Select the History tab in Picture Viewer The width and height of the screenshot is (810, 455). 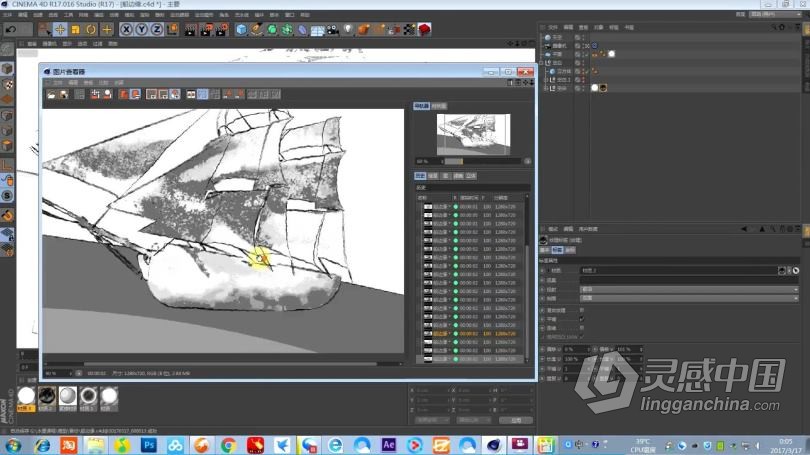click(x=420, y=176)
